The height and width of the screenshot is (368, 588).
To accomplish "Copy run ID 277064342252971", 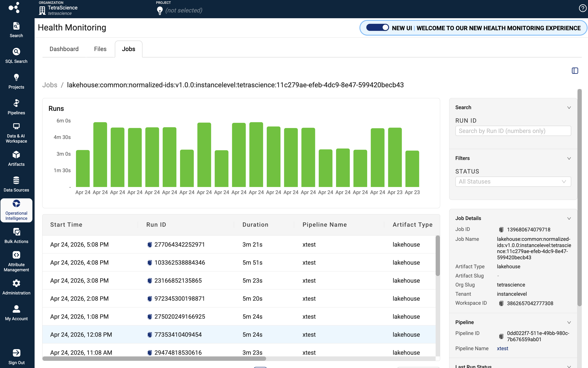I will pos(150,245).
